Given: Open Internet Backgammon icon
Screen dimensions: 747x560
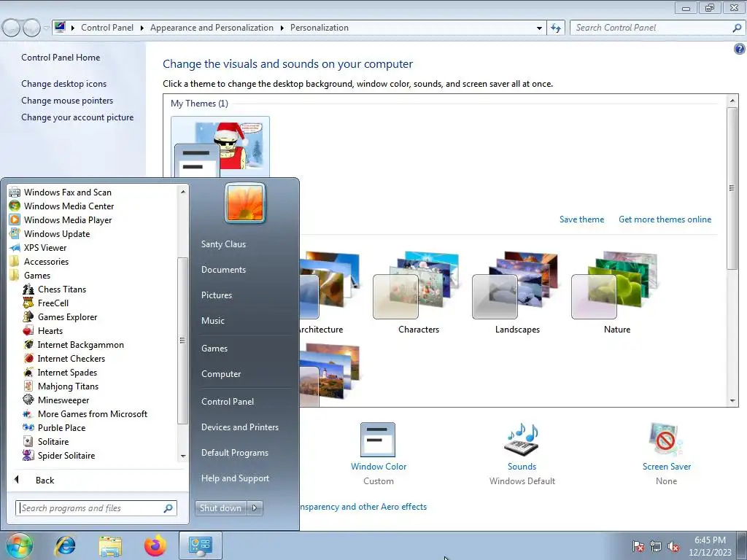Looking at the screenshot, I should click(x=28, y=344).
